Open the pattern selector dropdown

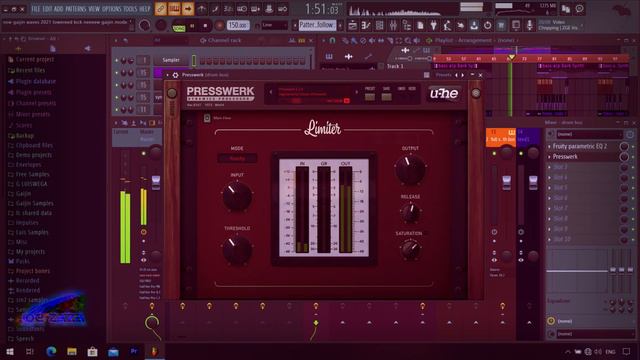coord(317,25)
